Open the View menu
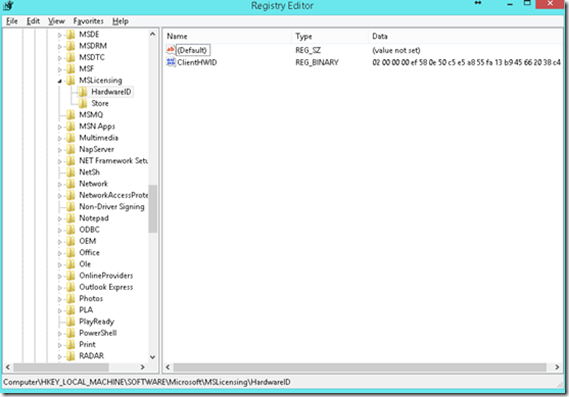 (56, 21)
